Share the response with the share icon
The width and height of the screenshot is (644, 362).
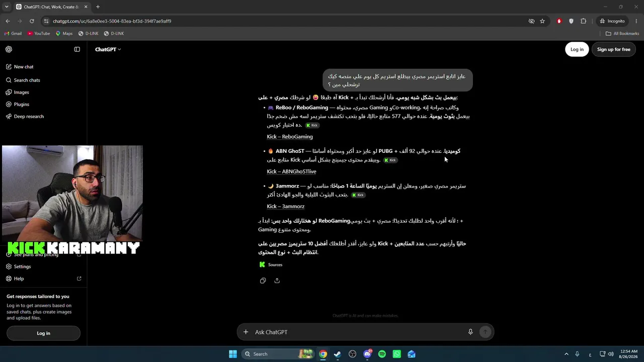[x=277, y=281]
